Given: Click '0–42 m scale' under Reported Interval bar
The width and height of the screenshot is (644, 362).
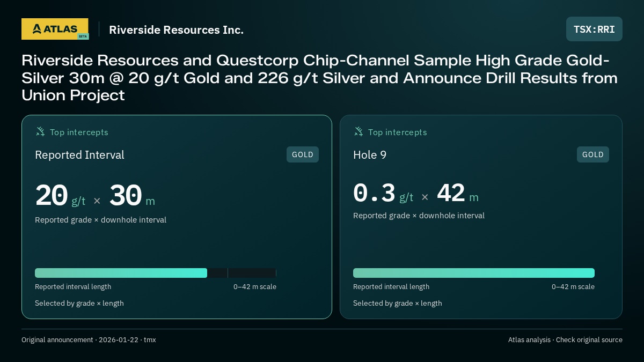Looking at the screenshot, I should point(255,287).
